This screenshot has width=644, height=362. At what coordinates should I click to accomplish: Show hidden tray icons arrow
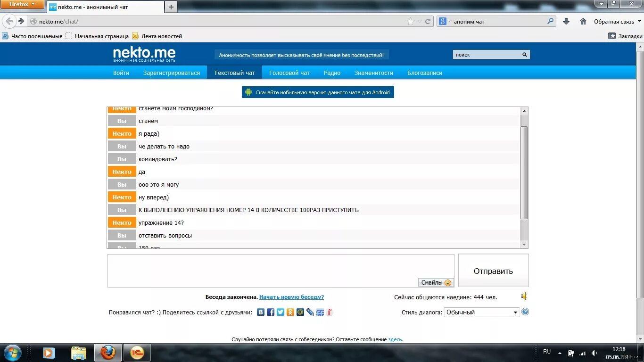click(560, 353)
